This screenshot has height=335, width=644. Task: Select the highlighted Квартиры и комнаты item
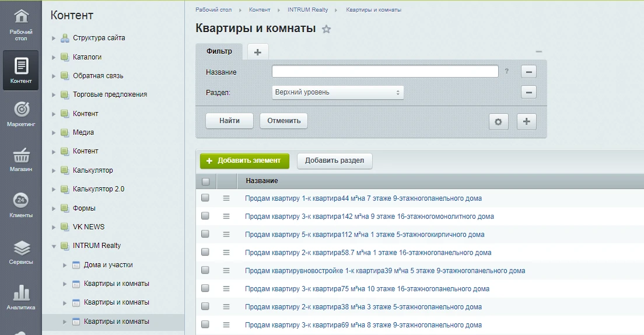pos(116,322)
